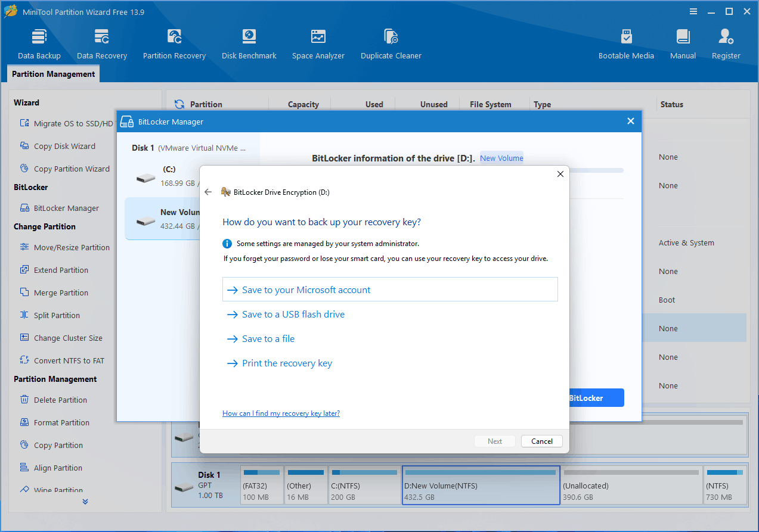The height and width of the screenshot is (532, 759).
Task: Sort by Status column header
Action: click(x=671, y=104)
